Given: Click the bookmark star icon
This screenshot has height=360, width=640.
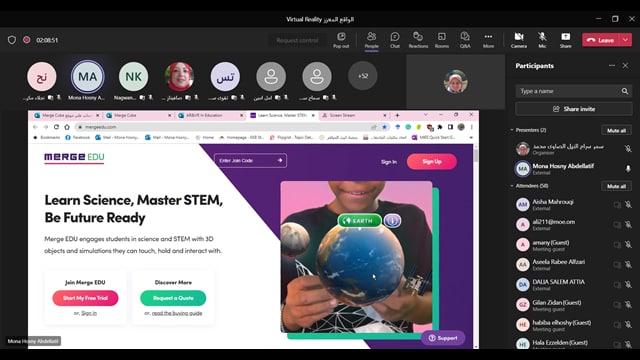Looking at the screenshot, I should coord(384,127).
